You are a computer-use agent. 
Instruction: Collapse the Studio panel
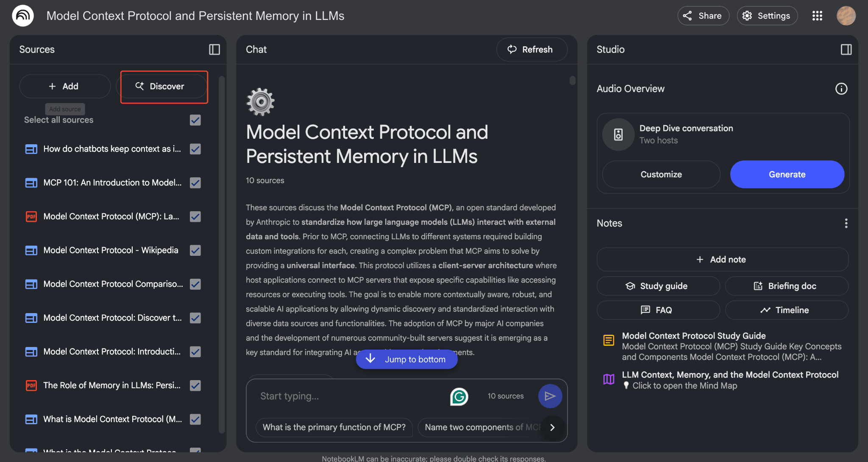click(x=846, y=50)
